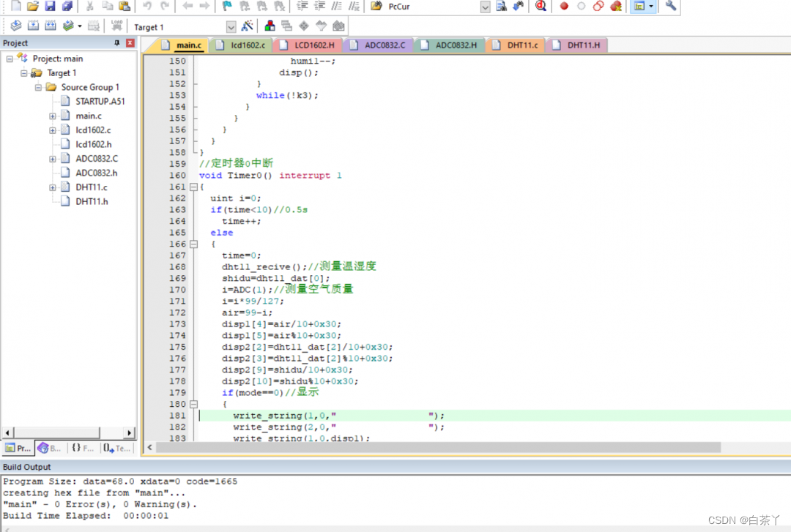Click the Manage Project Items icon
This screenshot has height=532, width=791.
pos(270,26)
